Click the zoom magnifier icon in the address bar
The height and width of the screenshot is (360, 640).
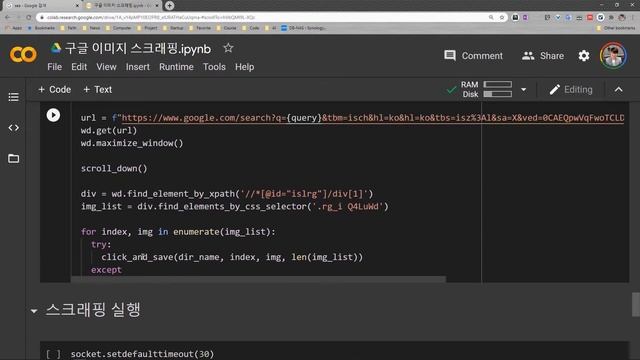(x=491, y=17)
